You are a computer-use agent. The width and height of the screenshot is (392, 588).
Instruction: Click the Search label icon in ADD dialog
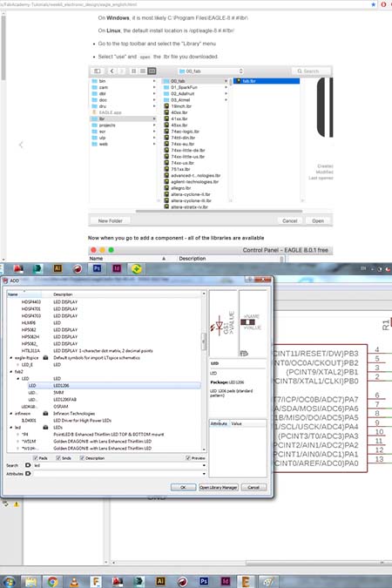28,465
